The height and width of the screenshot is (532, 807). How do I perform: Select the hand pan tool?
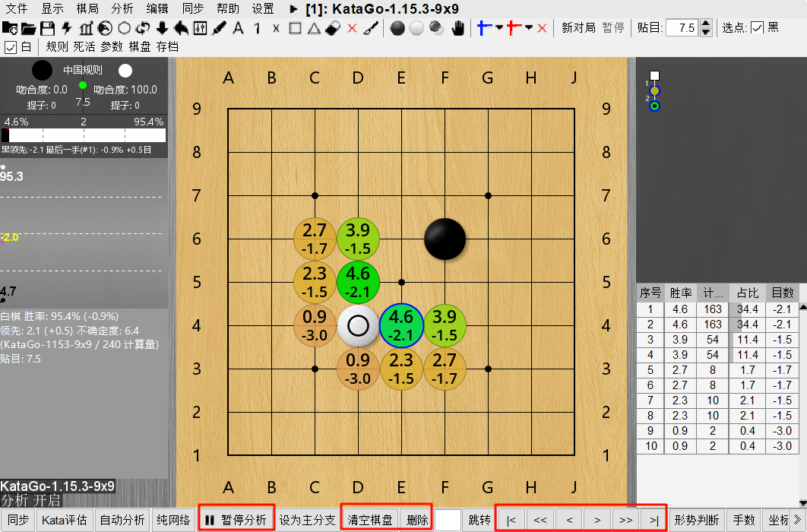[459, 28]
